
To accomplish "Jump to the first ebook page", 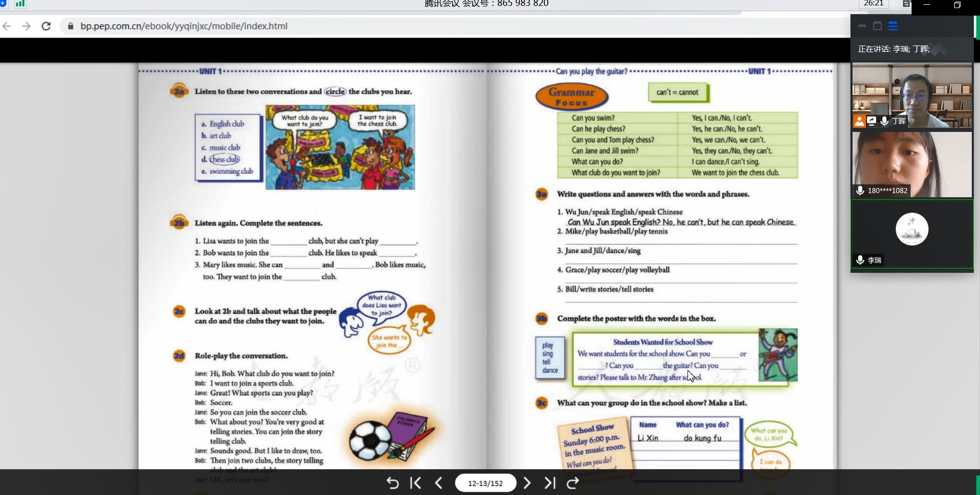I will pos(415,483).
